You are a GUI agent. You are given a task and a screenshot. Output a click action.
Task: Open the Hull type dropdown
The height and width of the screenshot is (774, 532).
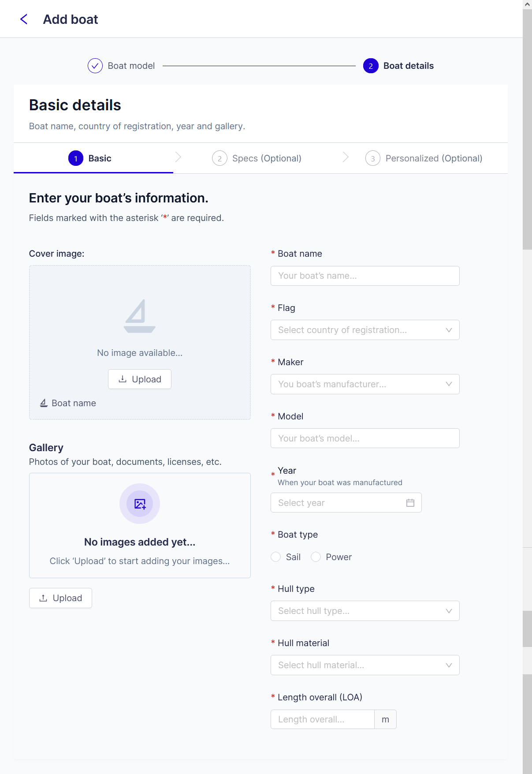coord(365,611)
